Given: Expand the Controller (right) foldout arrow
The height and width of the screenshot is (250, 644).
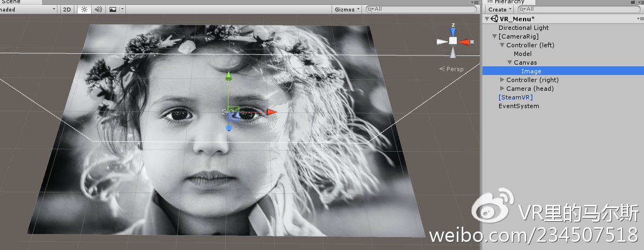Looking at the screenshot, I should tap(502, 80).
